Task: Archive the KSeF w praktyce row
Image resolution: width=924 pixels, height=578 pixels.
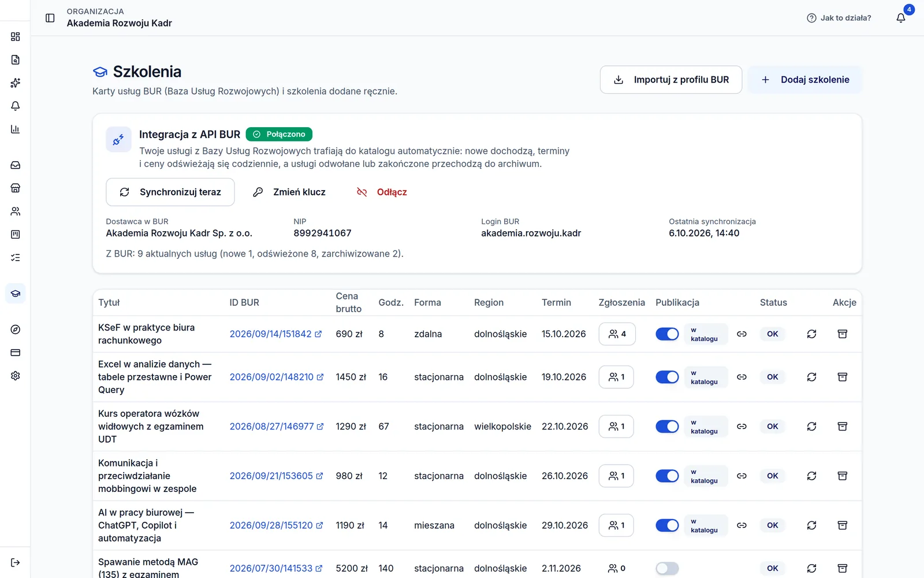Action: pyautogui.click(x=843, y=334)
